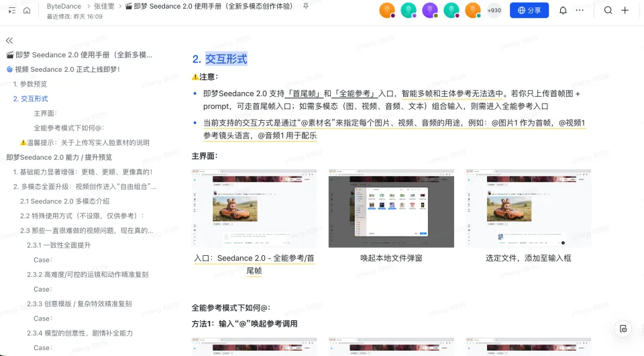Toggle the sidebar outline list icon
This screenshot has height=356, width=644.
click(12, 11)
